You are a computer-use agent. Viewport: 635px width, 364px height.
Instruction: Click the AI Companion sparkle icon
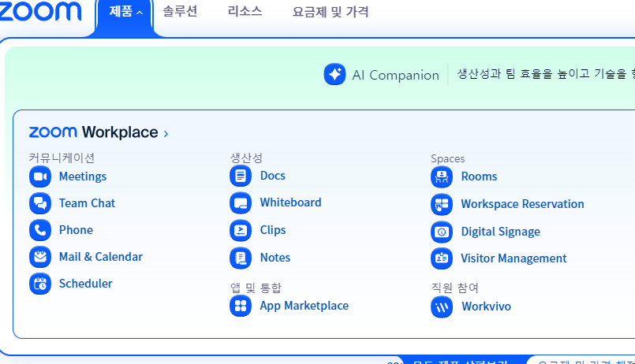click(334, 74)
